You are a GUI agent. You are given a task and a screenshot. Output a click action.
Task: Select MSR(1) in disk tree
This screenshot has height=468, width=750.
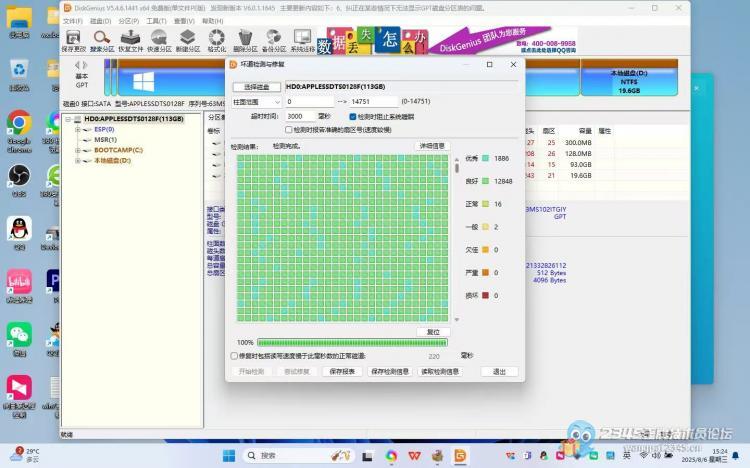pyautogui.click(x=105, y=140)
